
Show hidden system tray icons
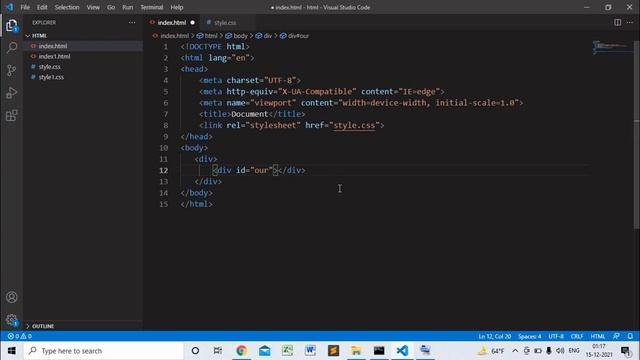(515, 351)
